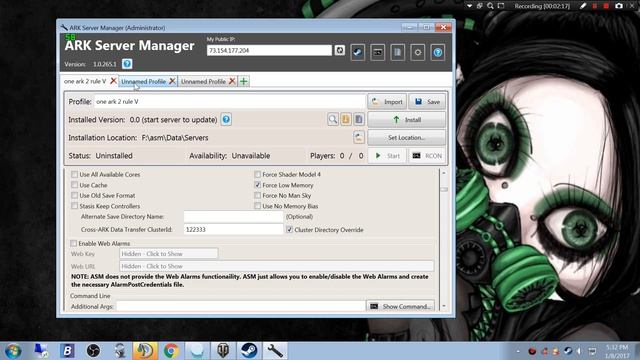Click the blue document icon beside Install
This screenshot has width=640, height=360.
click(359, 120)
